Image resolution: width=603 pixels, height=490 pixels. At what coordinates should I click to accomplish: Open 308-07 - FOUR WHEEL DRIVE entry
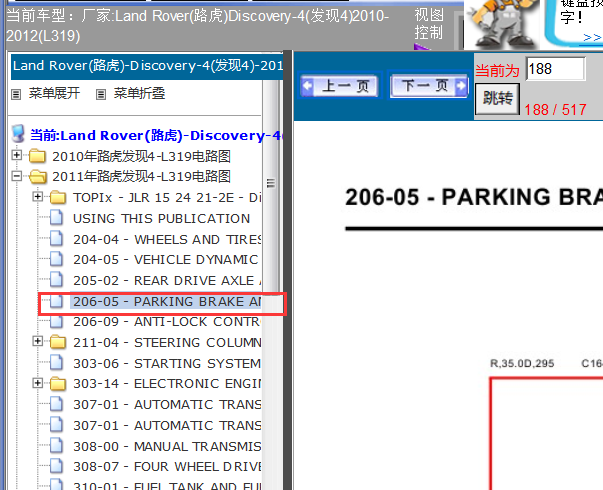coord(167,467)
